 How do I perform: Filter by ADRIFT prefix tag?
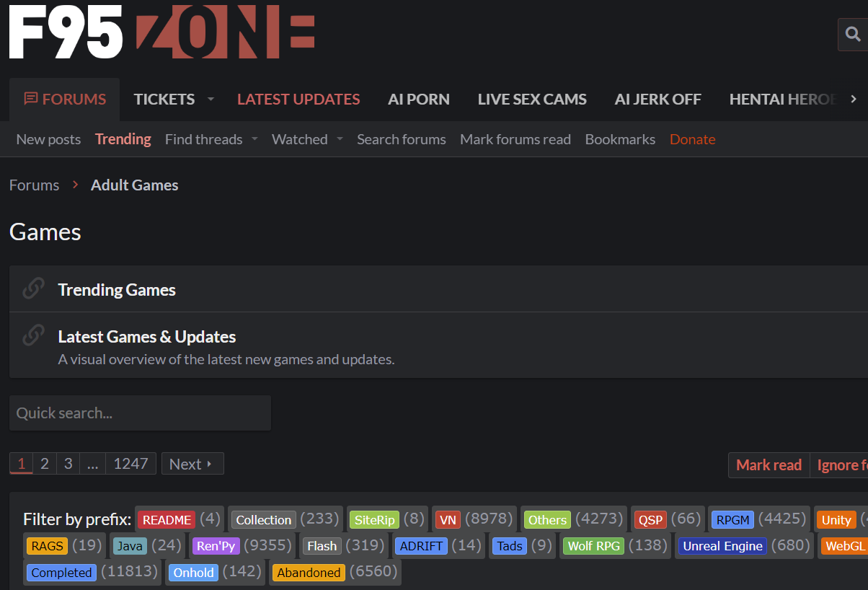(421, 546)
